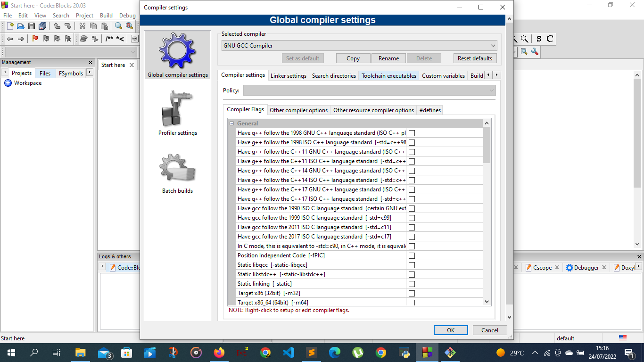Screen dimensions: 644x362
Task: Click the S source-formatter toolbar icon
Action: [539, 39]
